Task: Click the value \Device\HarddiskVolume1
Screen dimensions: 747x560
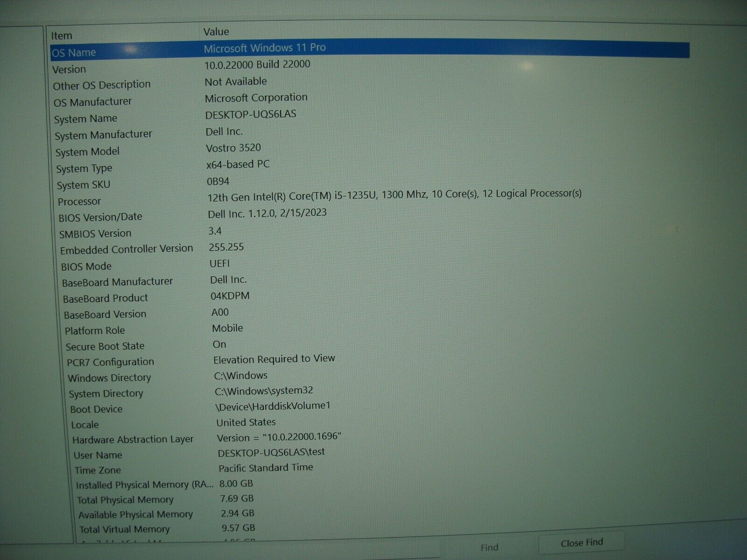Action: (x=273, y=406)
